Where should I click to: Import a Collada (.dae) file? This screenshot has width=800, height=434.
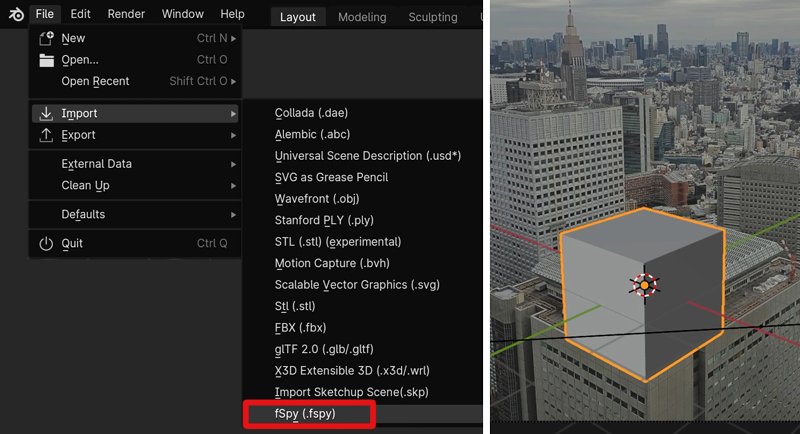coord(311,113)
